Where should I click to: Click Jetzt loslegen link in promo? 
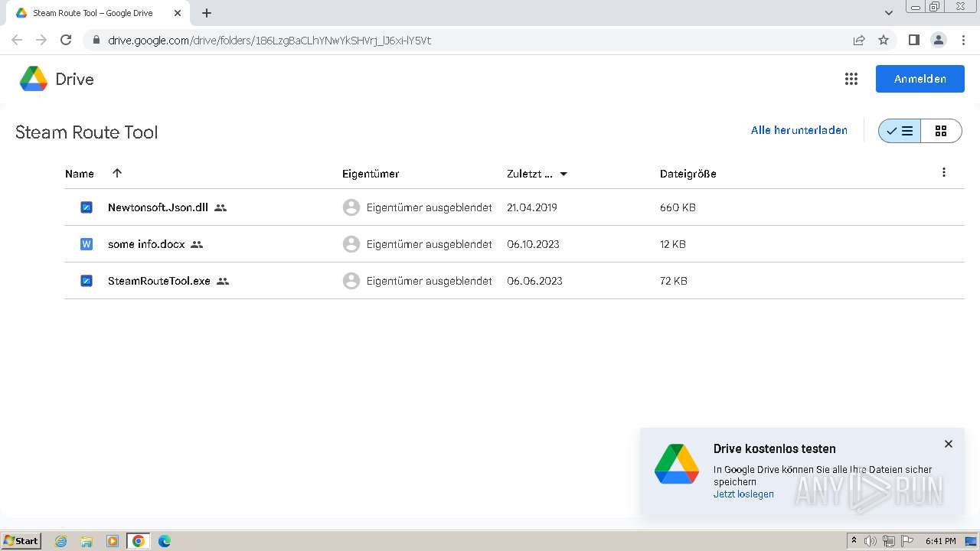(x=743, y=494)
